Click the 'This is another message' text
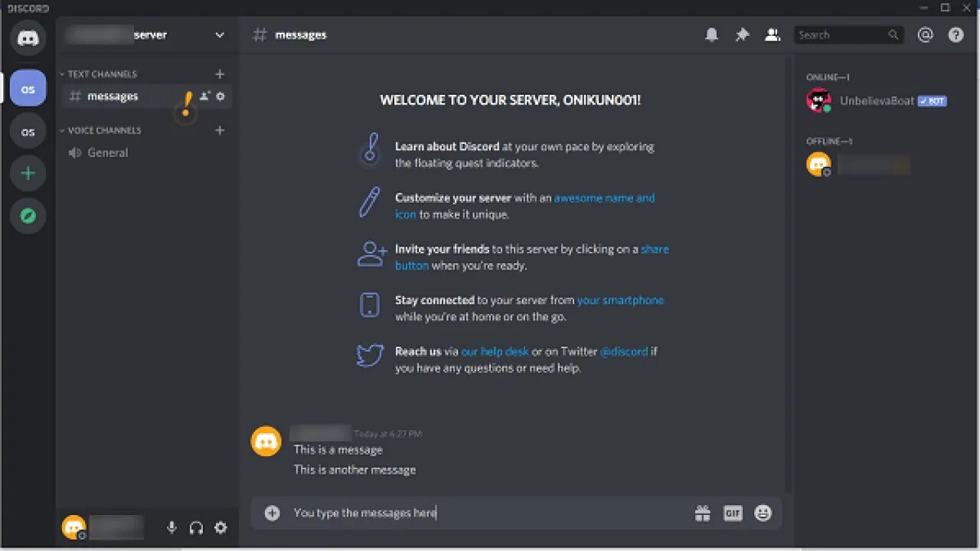Viewport: 980px width, 551px height. tap(354, 470)
